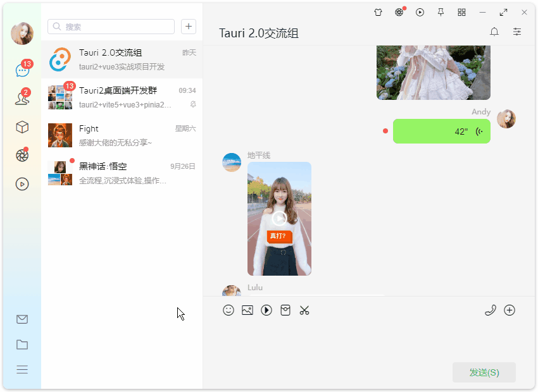The width and height of the screenshot is (538, 392).
Task: Open the hamburger menu in sidebar
Action: pos(22,370)
